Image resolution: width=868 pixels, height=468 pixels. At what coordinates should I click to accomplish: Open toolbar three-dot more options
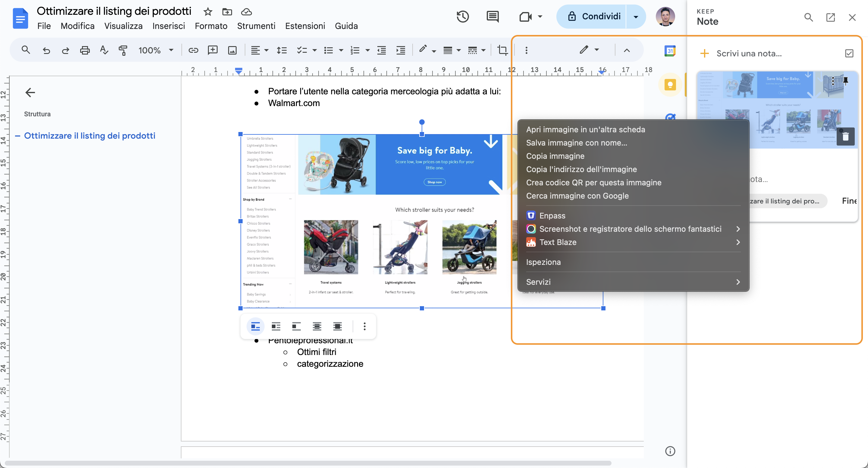tap(526, 50)
